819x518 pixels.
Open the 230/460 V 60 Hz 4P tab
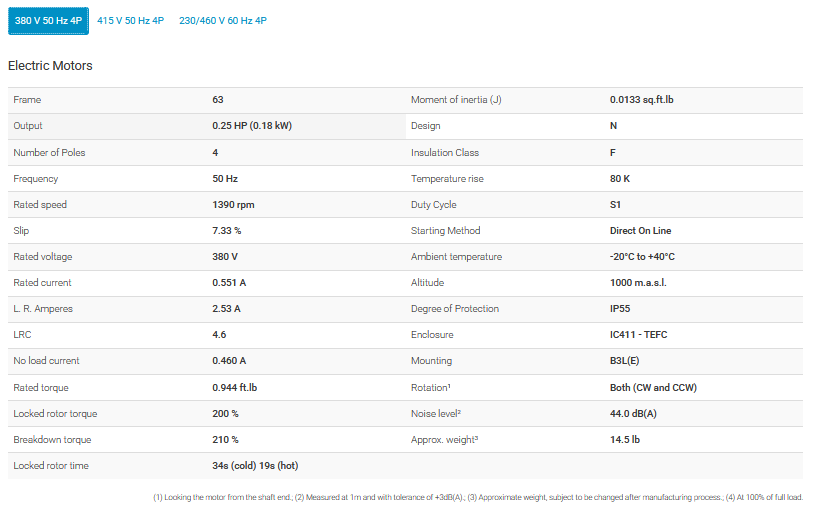point(222,20)
